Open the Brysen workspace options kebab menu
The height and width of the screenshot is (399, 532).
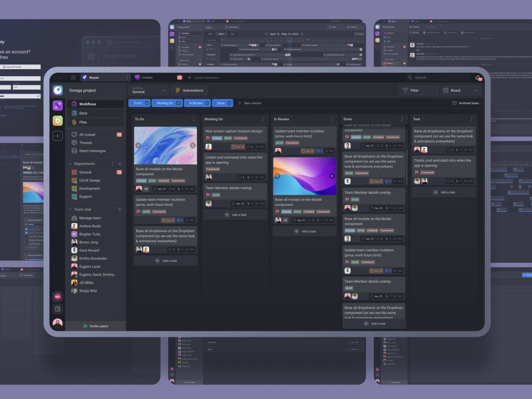[127, 77]
